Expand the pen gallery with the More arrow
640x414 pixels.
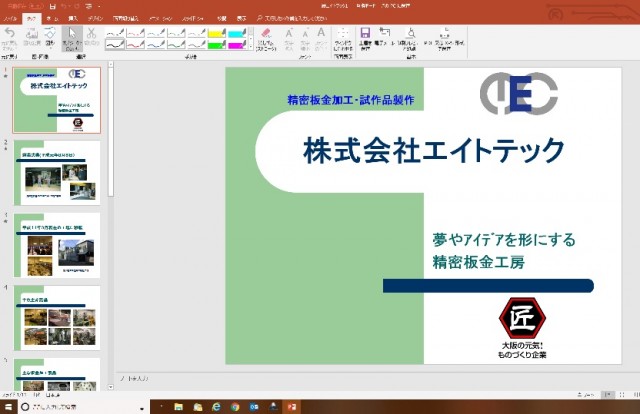click(x=251, y=47)
